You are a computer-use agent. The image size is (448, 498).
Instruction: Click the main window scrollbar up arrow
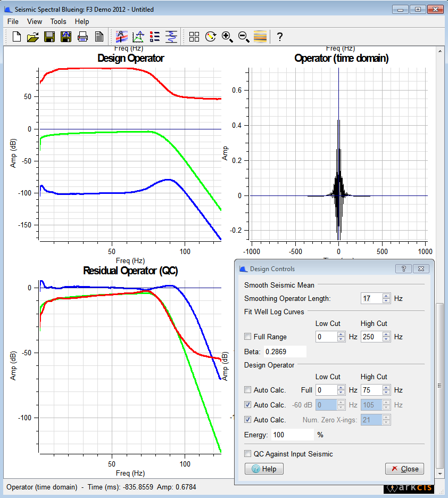pos(439,51)
